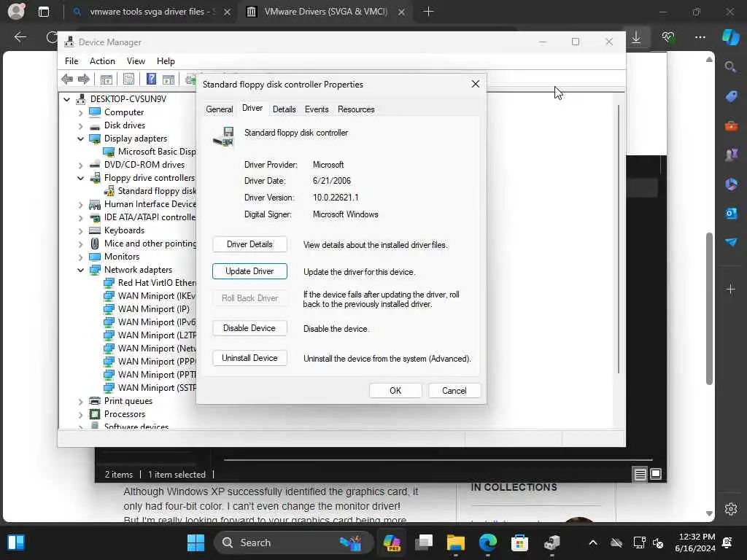Viewport: 747px width, 560px height.
Task: Open the File menu in Device Manager
Action: point(71,61)
